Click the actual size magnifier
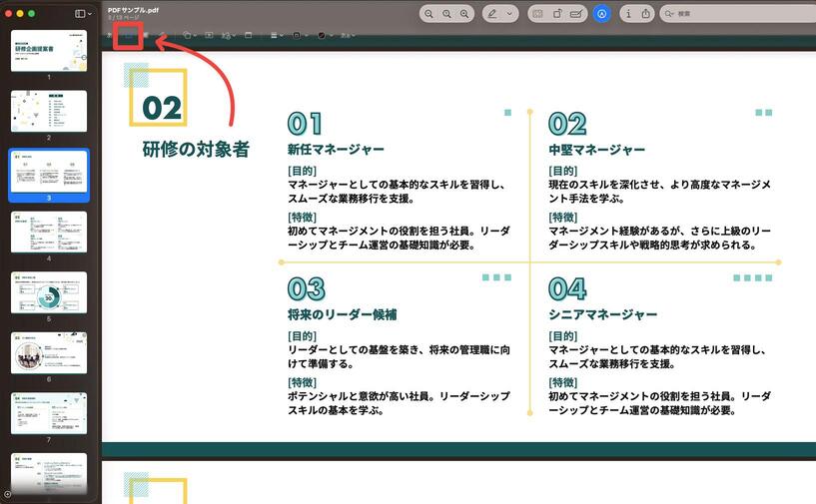 [446, 14]
